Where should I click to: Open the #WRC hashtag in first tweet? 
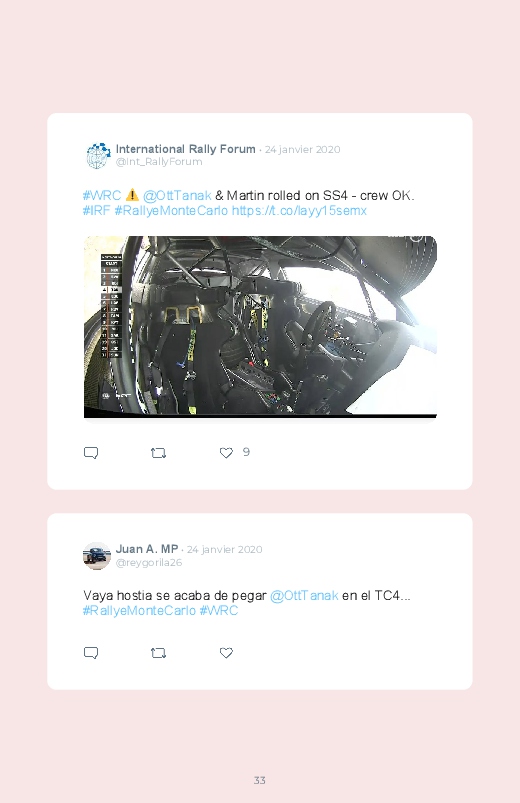pos(102,196)
